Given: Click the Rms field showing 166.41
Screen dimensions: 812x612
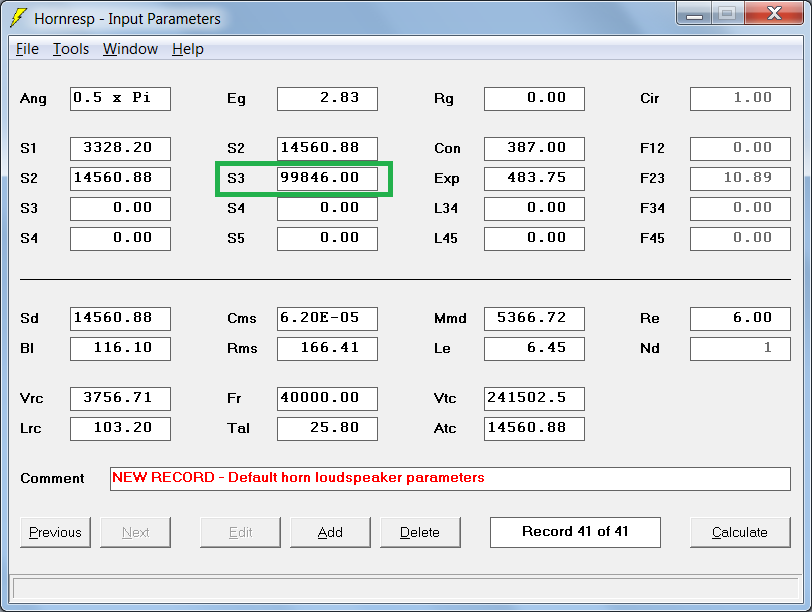Looking at the screenshot, I should coord(327,349).
